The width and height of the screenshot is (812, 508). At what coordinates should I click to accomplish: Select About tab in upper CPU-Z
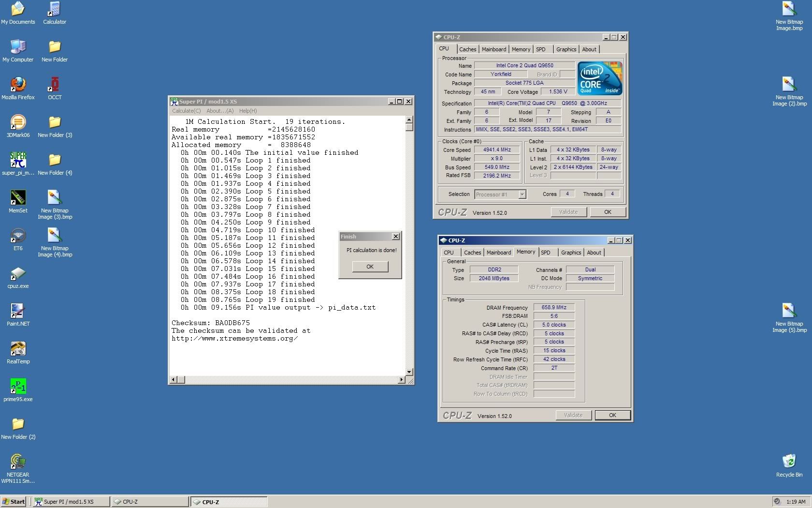(x=589, y=49)
